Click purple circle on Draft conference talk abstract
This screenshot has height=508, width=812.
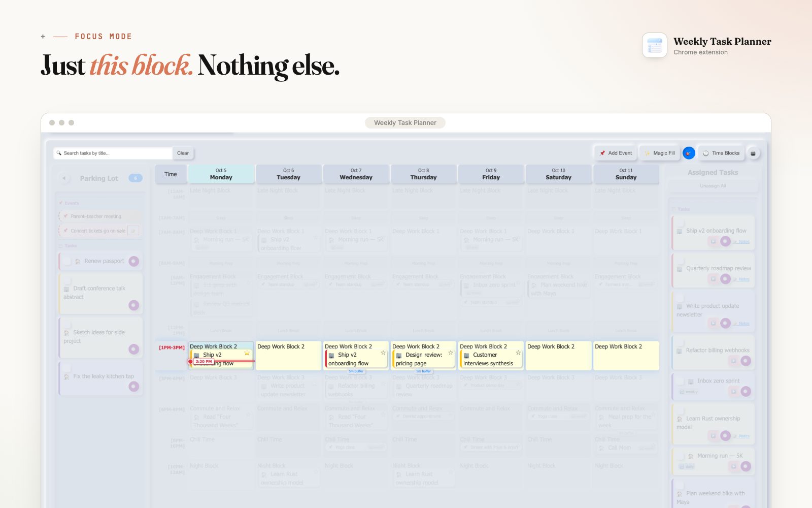[133, 305]
